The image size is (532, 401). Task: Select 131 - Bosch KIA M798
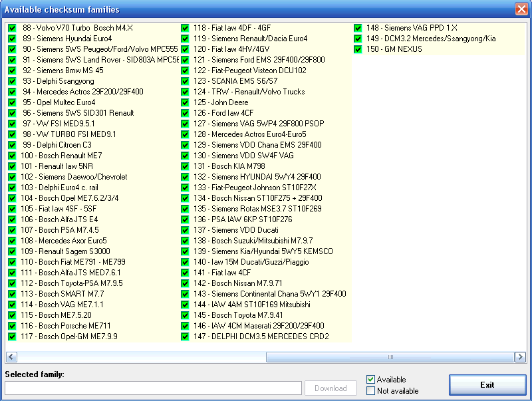pyautogui.click(x=229, y=166)
